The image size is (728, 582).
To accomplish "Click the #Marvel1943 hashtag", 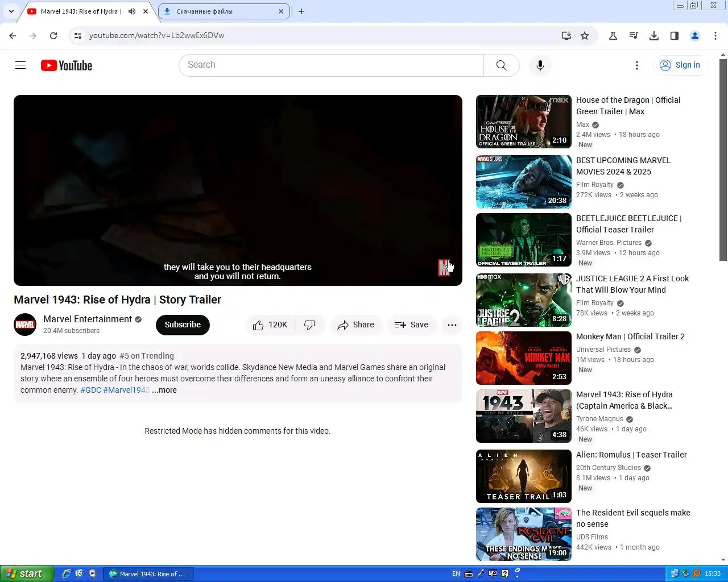I will coord(126,390).
